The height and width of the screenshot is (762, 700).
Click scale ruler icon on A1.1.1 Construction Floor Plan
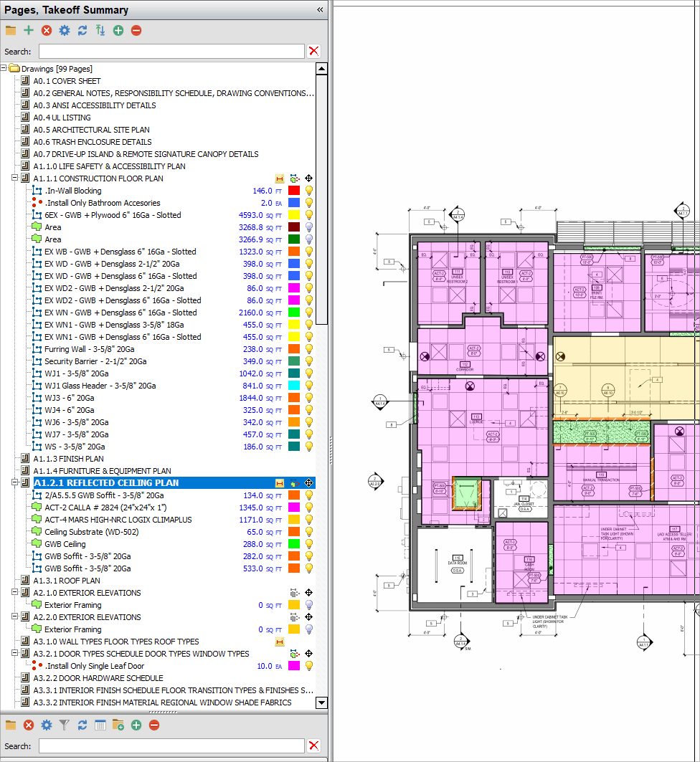(280, 178)
